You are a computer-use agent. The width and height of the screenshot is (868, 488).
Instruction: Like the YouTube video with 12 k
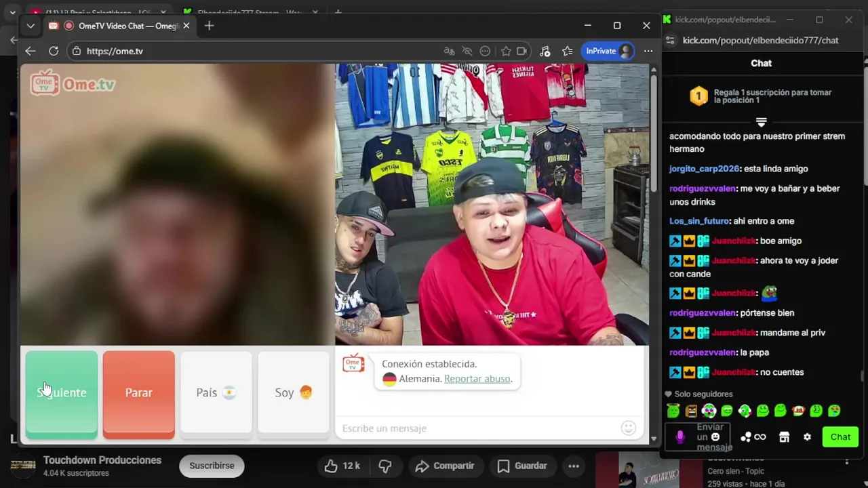click(342, 466)
